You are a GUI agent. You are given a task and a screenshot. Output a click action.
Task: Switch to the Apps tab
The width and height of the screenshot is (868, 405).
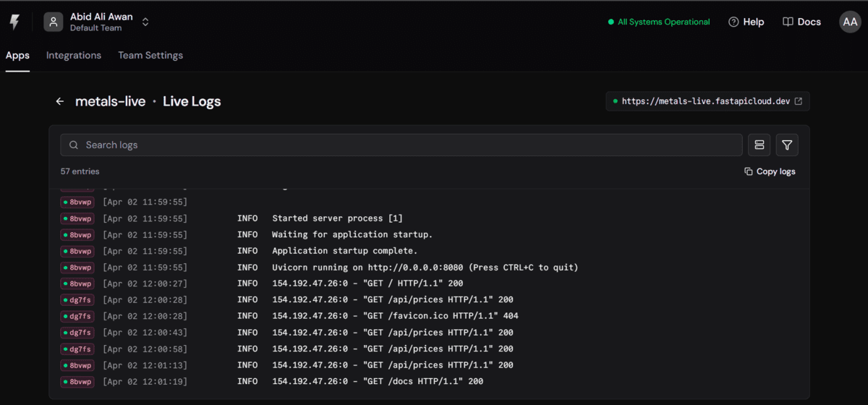point(17,56)
